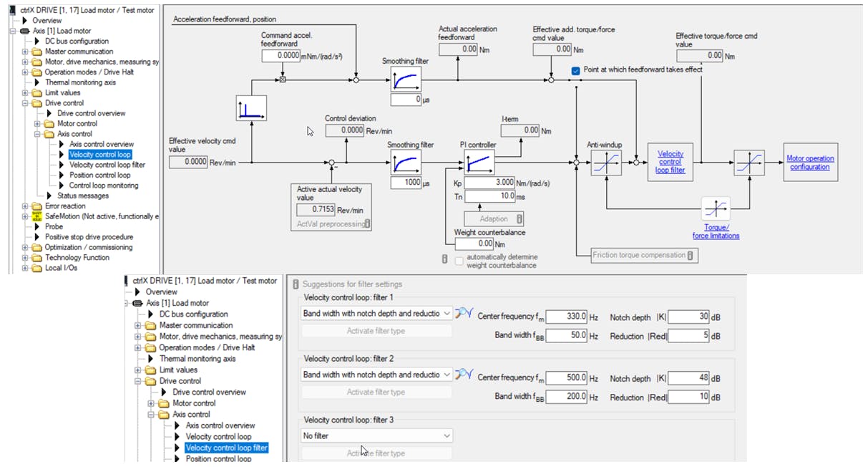Viewport: 868px width, 467px height.
Task: Click the velocity deviation smoothing filter icon
Action: point(406,163)
